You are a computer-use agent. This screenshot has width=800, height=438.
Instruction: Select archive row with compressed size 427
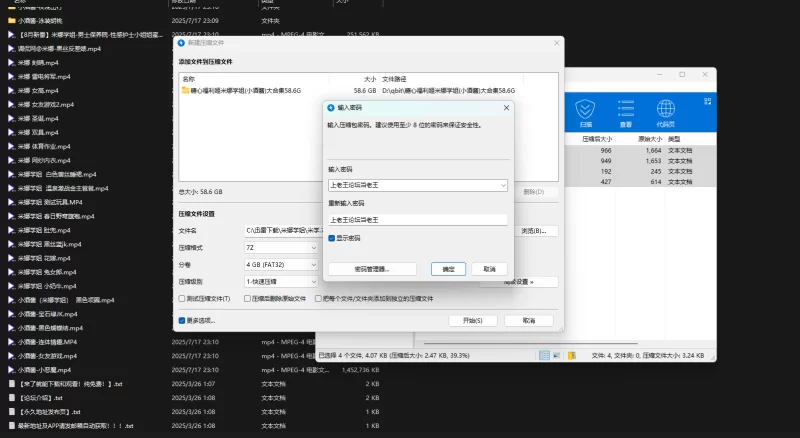(640, 182)
